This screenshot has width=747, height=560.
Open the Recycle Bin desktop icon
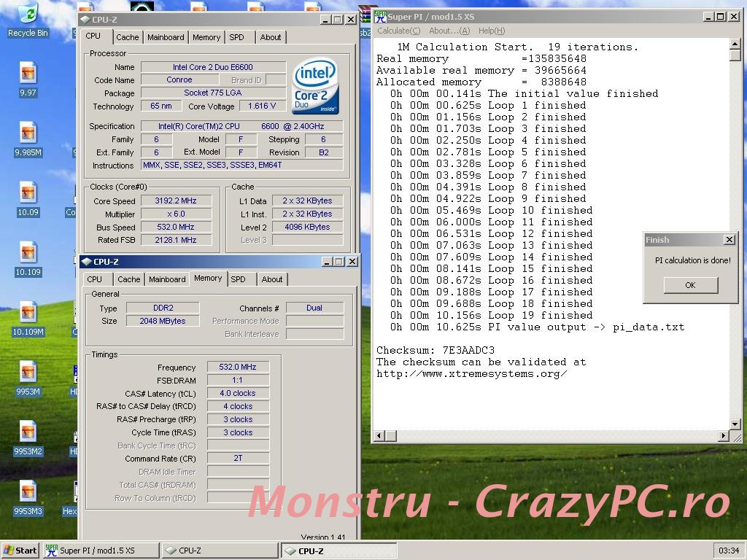pyautogui.click(x=28, y=19)
